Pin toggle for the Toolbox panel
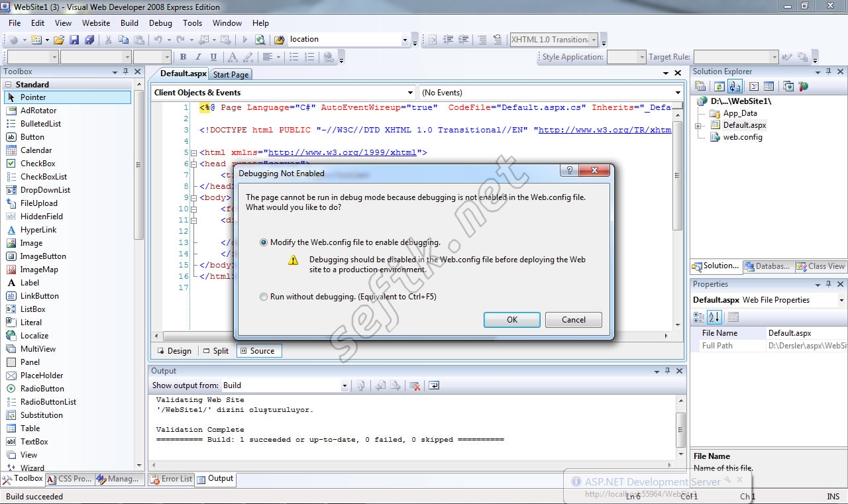The width and height of the screenshot is (848, 504). 125,72
